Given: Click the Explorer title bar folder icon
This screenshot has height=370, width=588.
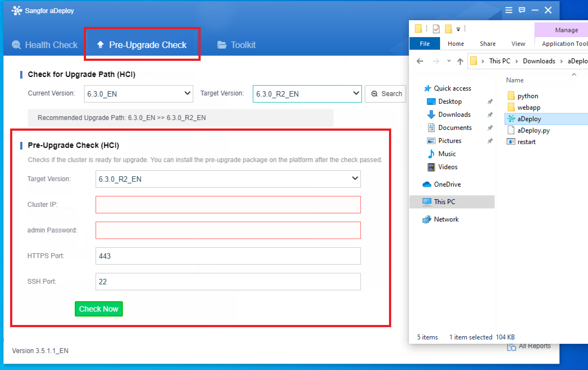Looking at the screenshot, I should coord(418,28).
